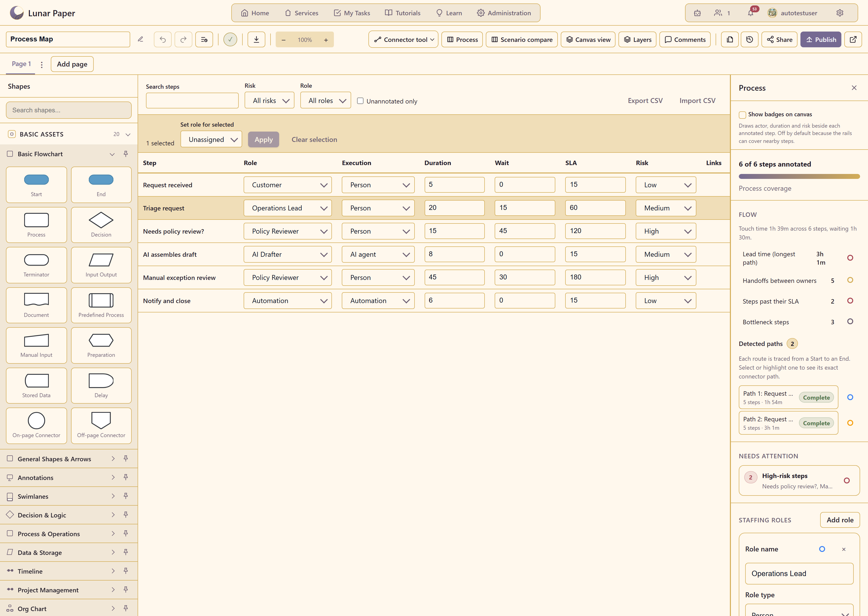Click the Search steps field
Image resolution: width=868 pixels, height=616 pixels.
192,101
